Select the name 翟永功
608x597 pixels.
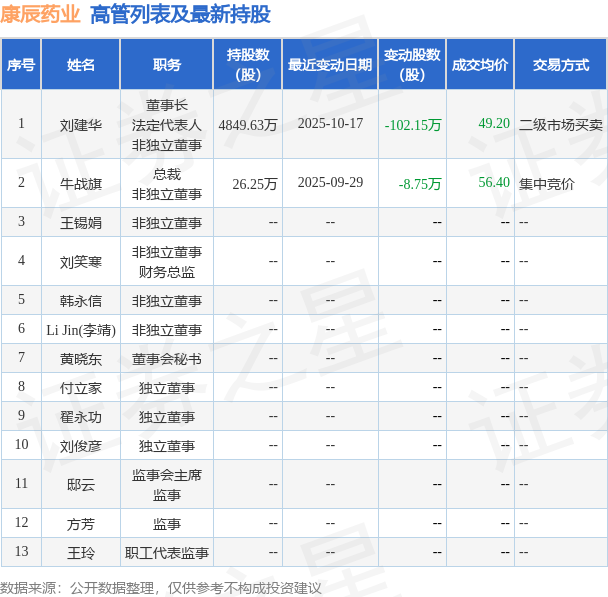pos(81,417)
